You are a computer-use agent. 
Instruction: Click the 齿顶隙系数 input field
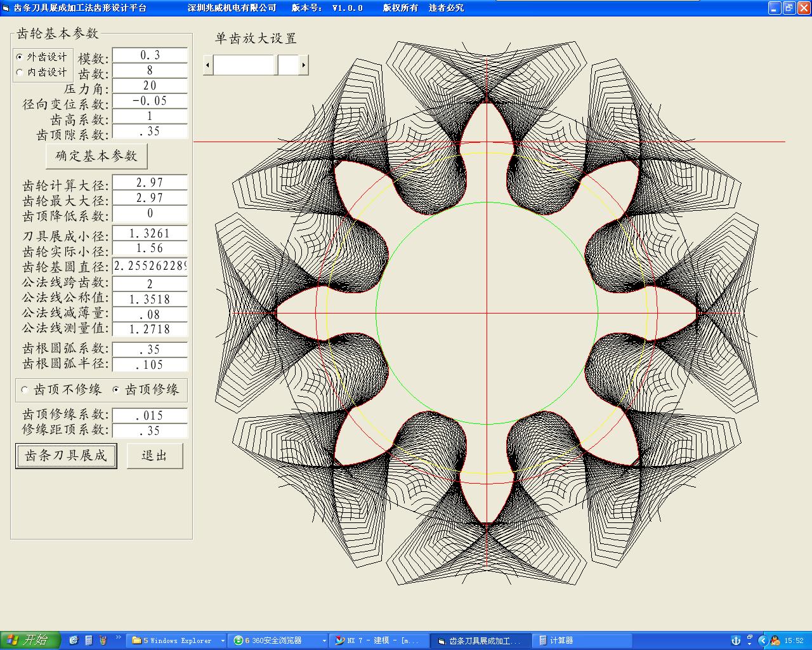150,131
